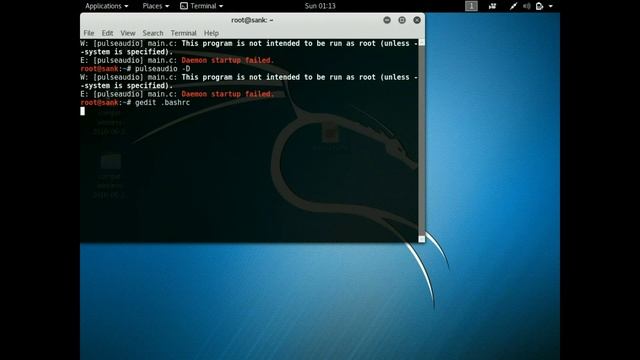640x360 pixels.
Task: Open the View menu in terminal
Action: pyautogui.click(x=128, y=33)
